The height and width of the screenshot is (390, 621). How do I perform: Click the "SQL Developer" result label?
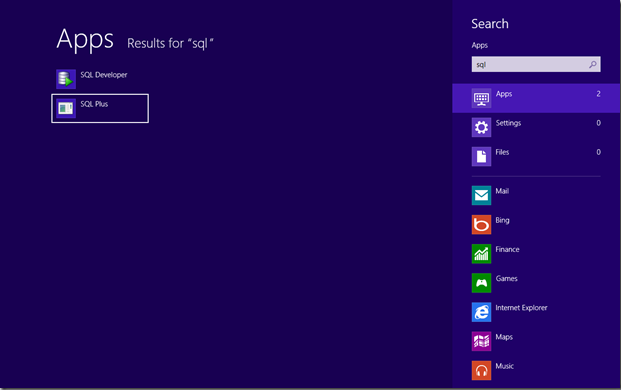point(104,75)
